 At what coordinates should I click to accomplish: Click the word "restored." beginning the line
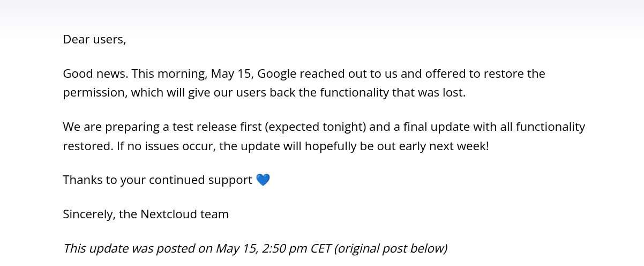click(88, 146)
